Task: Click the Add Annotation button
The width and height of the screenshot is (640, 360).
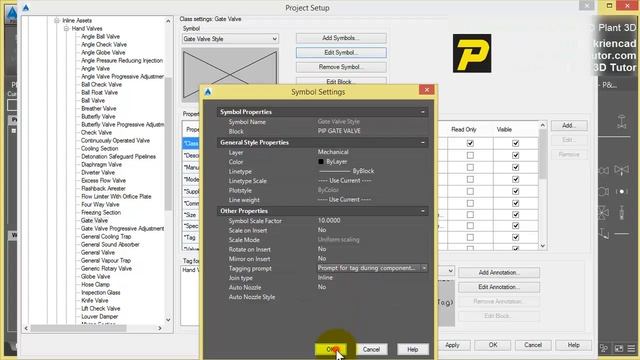Action: (x=499, y=273)
